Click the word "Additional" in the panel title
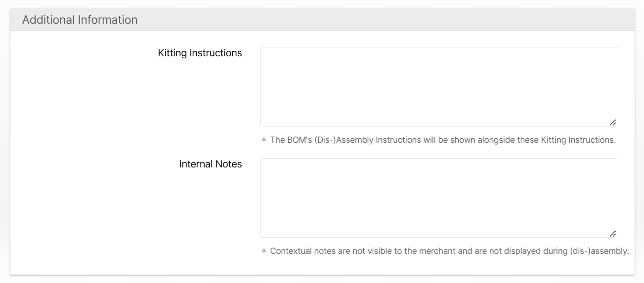Image resolution: width=644 pixels, height=283 pixels. coord(46,20)
